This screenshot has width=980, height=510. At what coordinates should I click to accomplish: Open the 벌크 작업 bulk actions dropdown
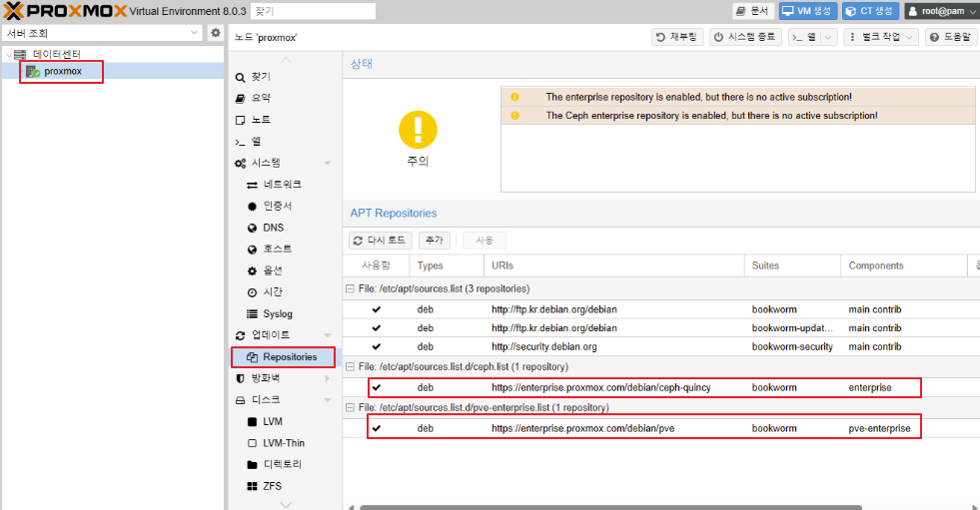[x=881, y=38]
